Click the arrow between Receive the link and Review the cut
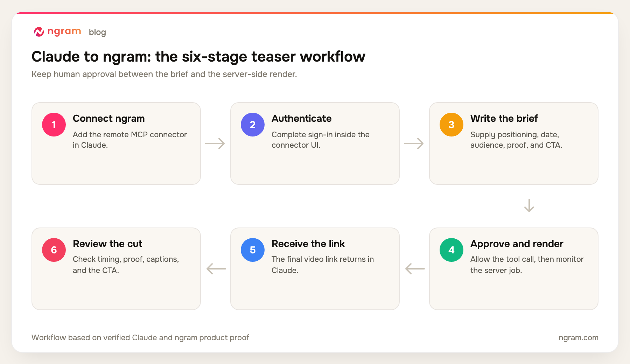 [x=216, y=269]
